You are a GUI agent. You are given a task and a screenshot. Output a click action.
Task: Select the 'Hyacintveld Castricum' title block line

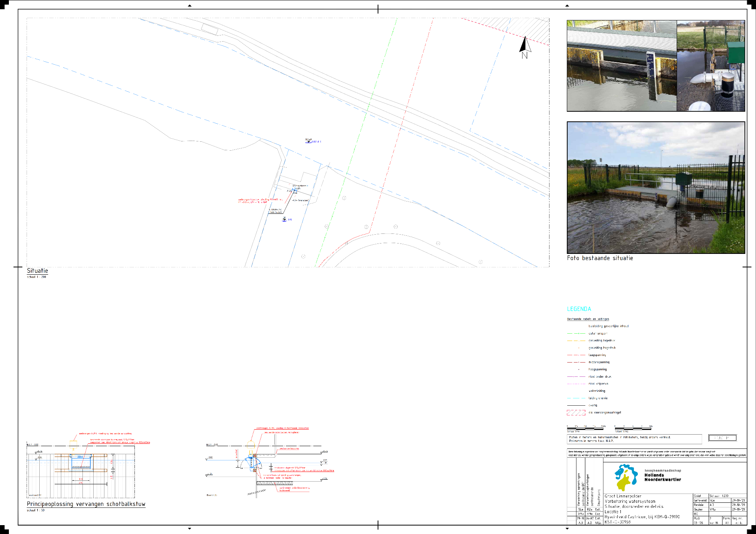point(642,517)
